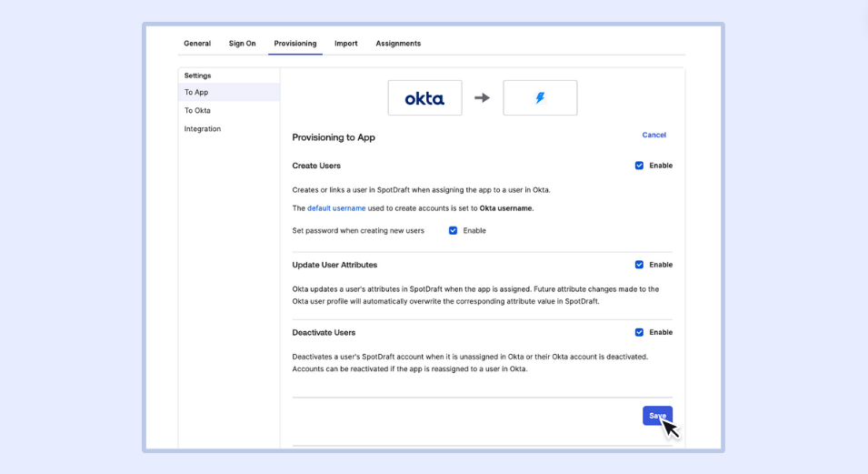Open the default username link

336,208
